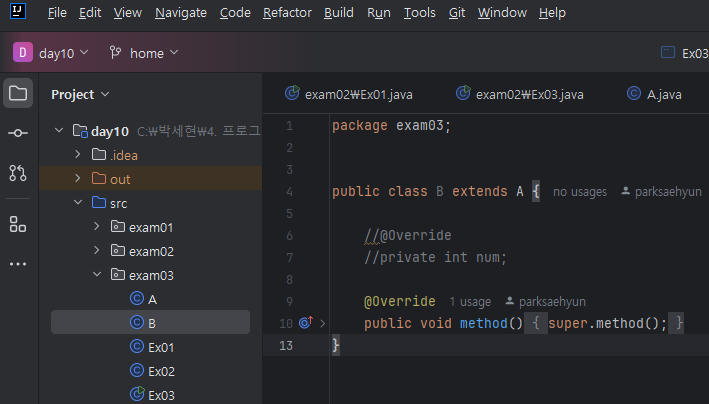
Task: Open the Window menu
Action: 502,13
